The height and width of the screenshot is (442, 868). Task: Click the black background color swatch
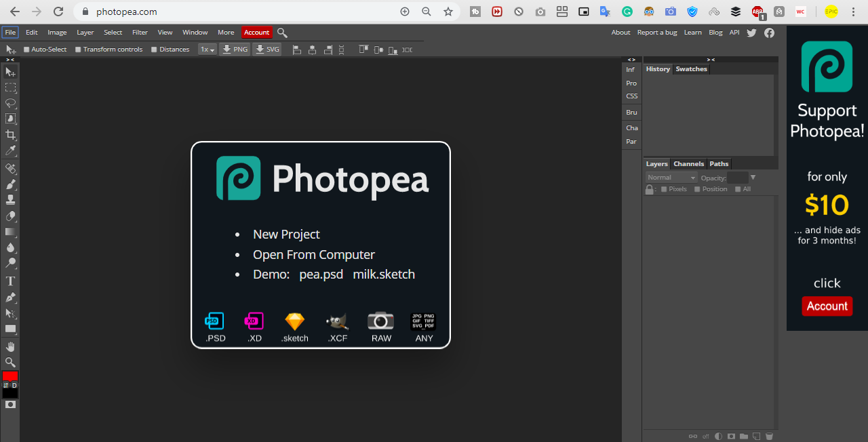(x=10, y=393)
